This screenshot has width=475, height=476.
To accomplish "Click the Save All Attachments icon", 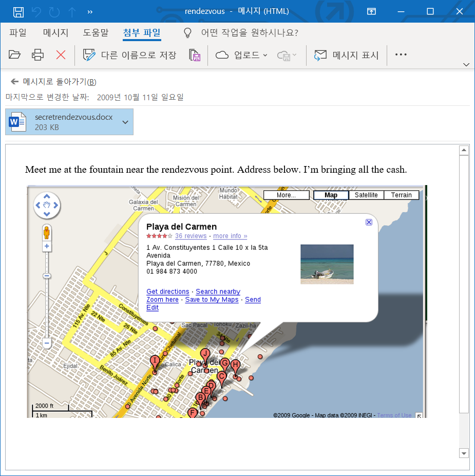I will pos(195,55).
